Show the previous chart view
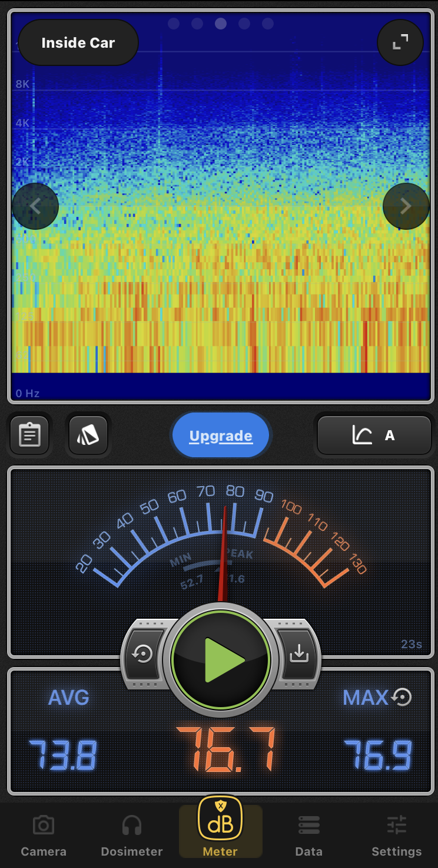 [x=35, y=206]
